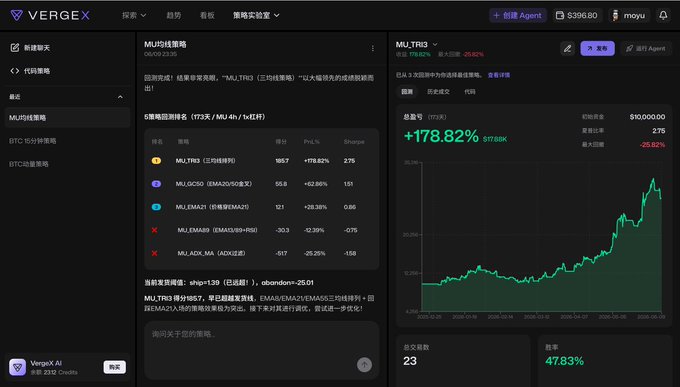Screen dimensions: 680x387
Task: Switch to the 回测 tab
Action: click(407, 92)
